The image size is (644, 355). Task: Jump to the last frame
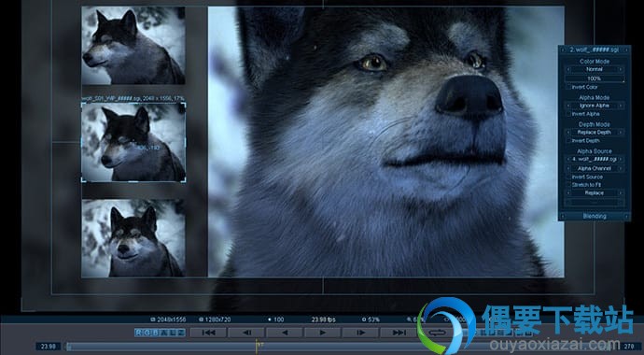coord(399,333)
